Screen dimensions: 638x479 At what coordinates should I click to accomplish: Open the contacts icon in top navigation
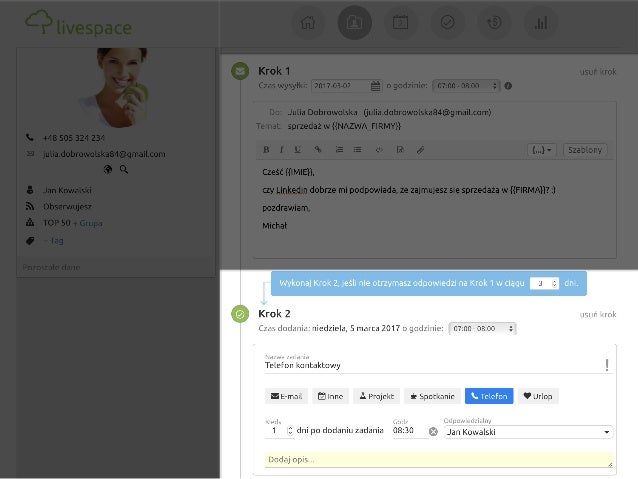[354, 22]
